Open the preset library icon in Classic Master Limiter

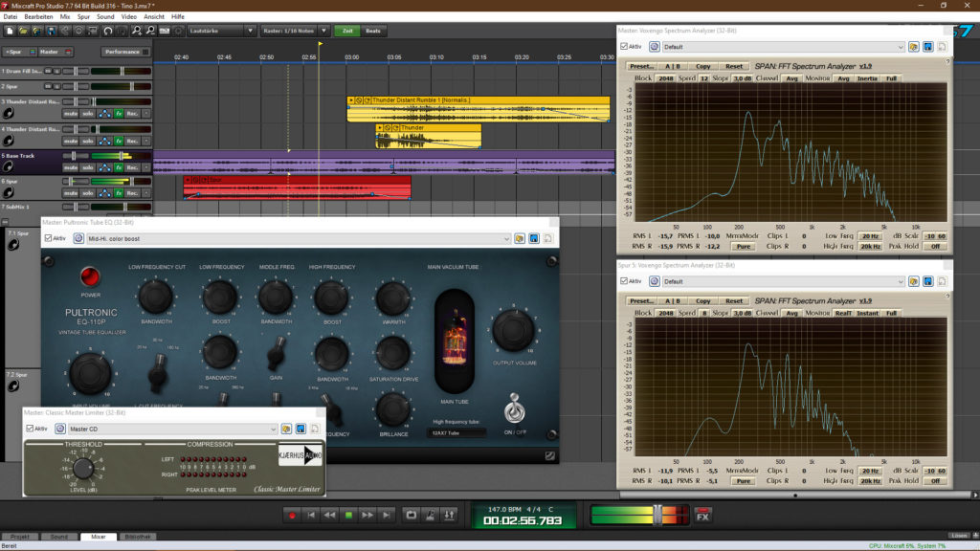click(286, 430)
